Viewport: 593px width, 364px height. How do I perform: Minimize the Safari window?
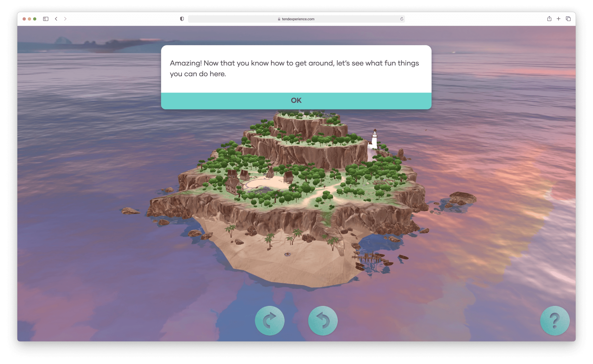29,19
